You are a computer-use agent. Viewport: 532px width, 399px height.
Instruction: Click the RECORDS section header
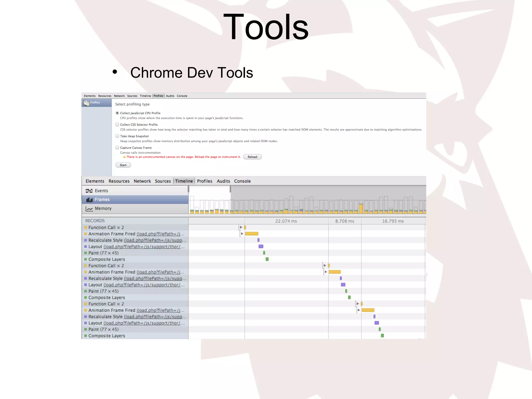pos(95,221)
